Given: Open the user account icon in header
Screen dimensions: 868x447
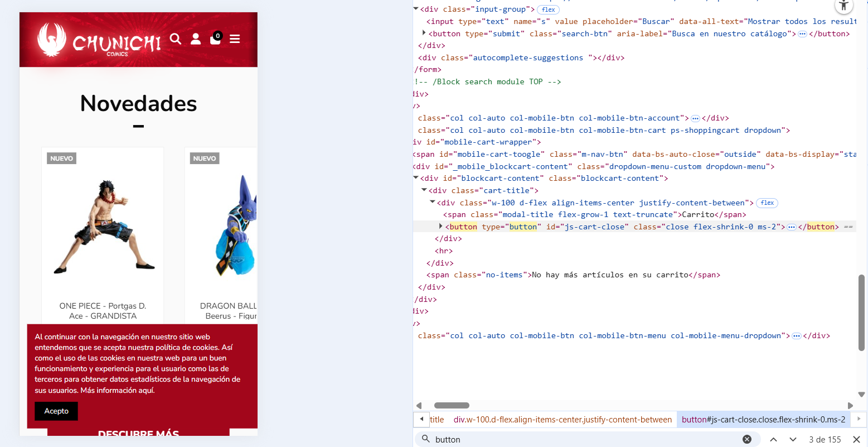Looking at the screenshot, I should click(196, 39).
